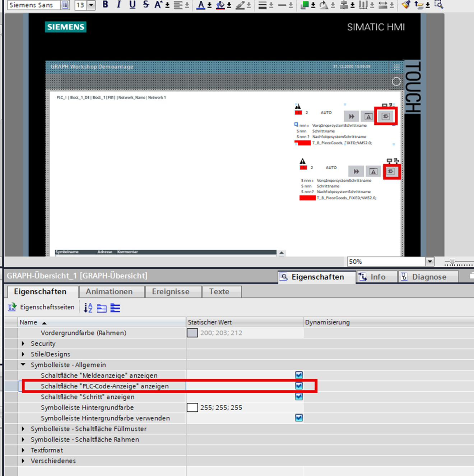Image resolution: width=474 pixels, height=476 pixels.
Task: Select the Eigenschaften inspector tab beside Info
Action: (317, 277)
